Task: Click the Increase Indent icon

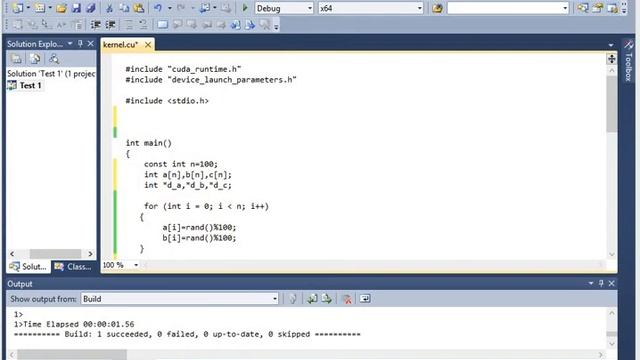Action: [110, 25]
